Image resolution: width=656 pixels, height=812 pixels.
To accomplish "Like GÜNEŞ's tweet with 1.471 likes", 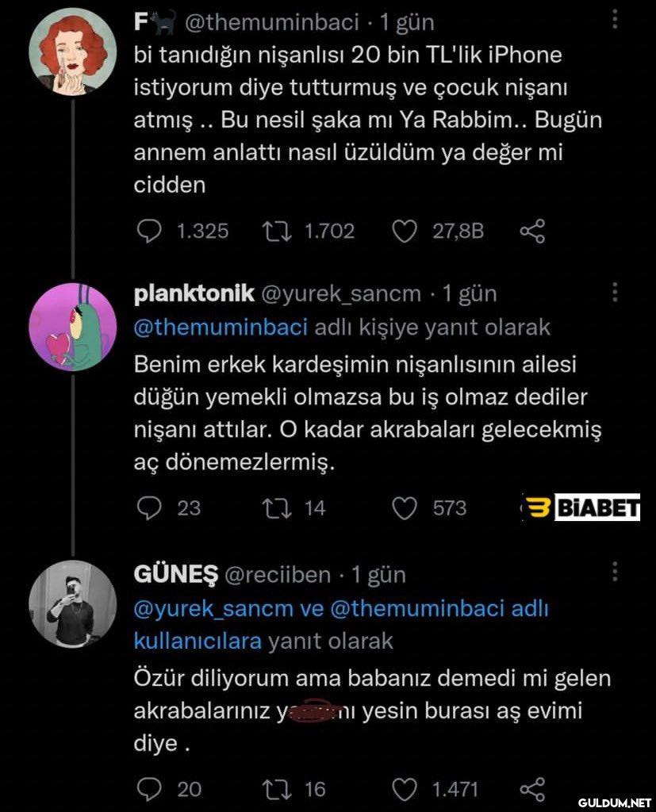I will click(405, 789).
